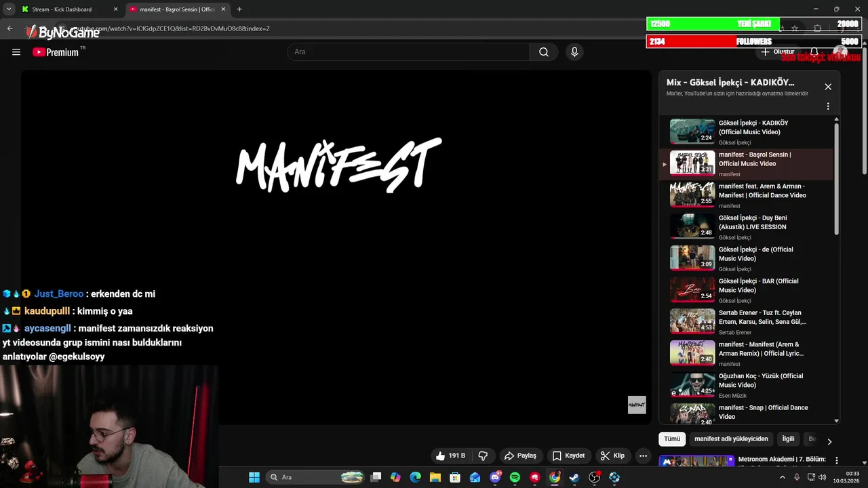
Task: Open OBS Studio from taskbar
Action: [595, 477]
